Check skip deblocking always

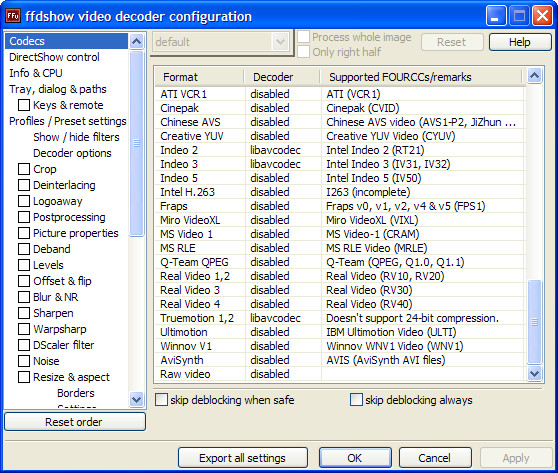click(356, 400)
